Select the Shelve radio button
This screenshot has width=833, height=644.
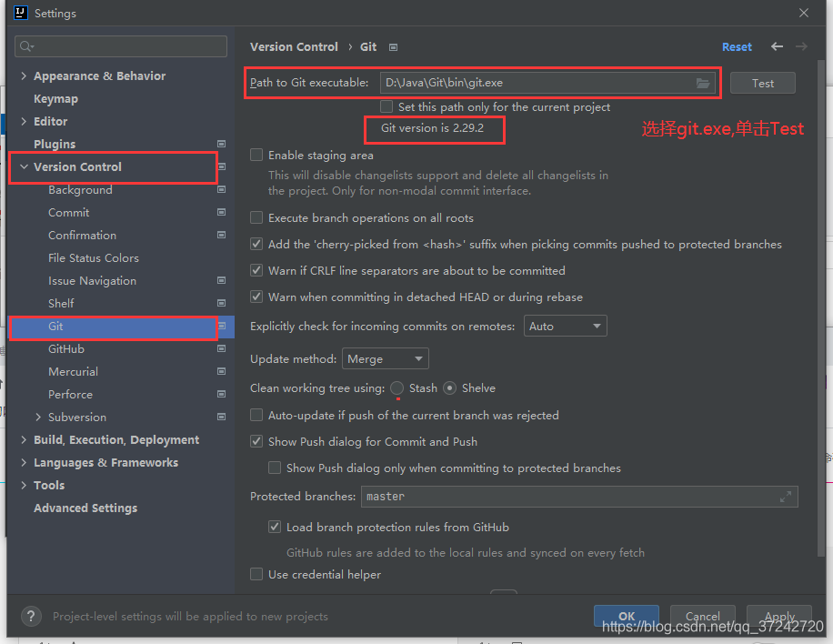pos(449,388)
